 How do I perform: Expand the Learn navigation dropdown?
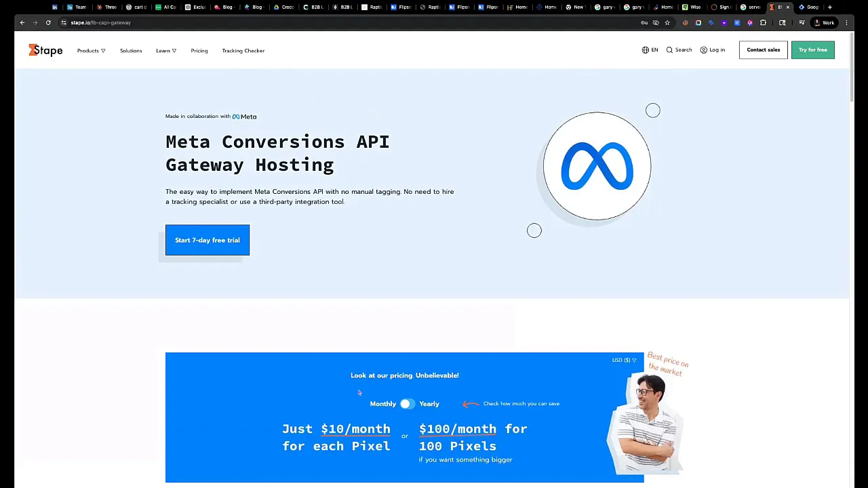165,50
